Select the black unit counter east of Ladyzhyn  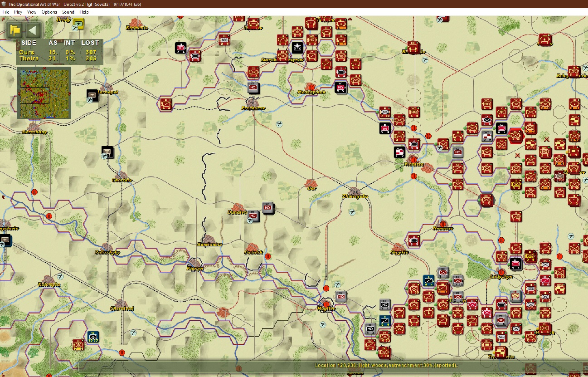pyautogui.click(x=515, y=263)
